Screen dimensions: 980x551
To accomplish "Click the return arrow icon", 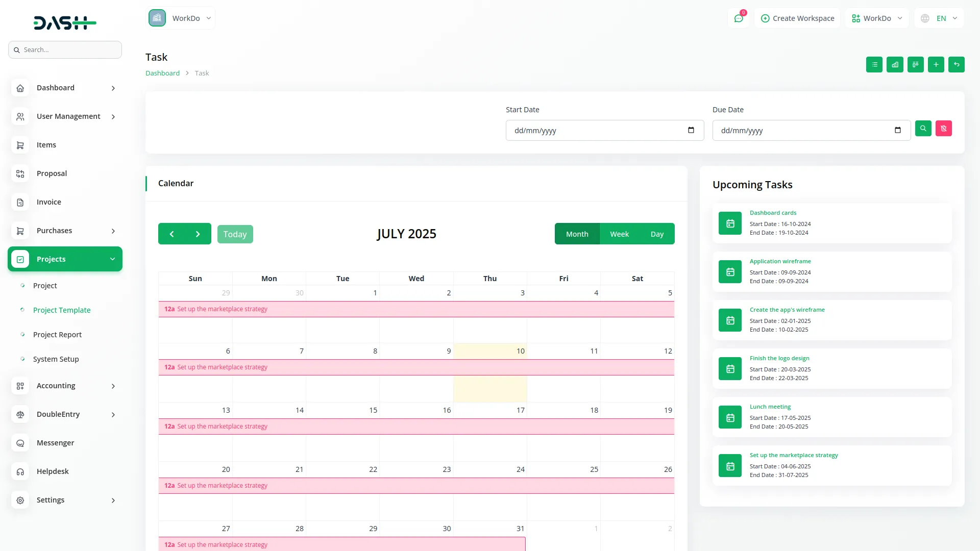I will coord(956,64).
